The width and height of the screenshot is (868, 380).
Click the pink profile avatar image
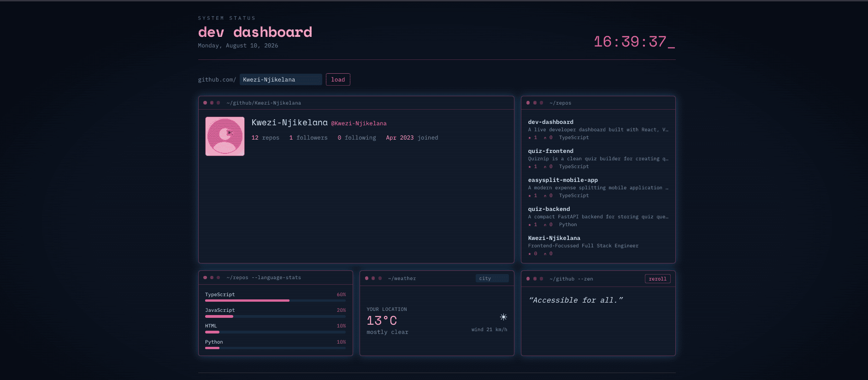point(225,136)
